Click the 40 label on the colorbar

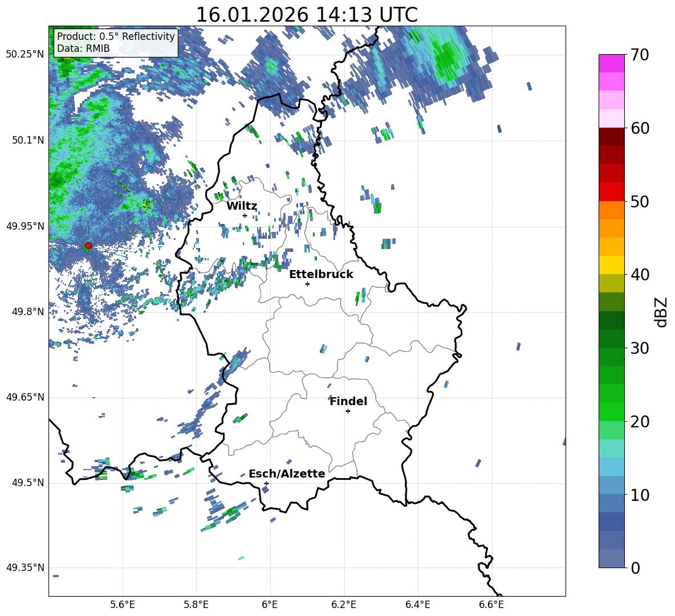coord(640,275)
